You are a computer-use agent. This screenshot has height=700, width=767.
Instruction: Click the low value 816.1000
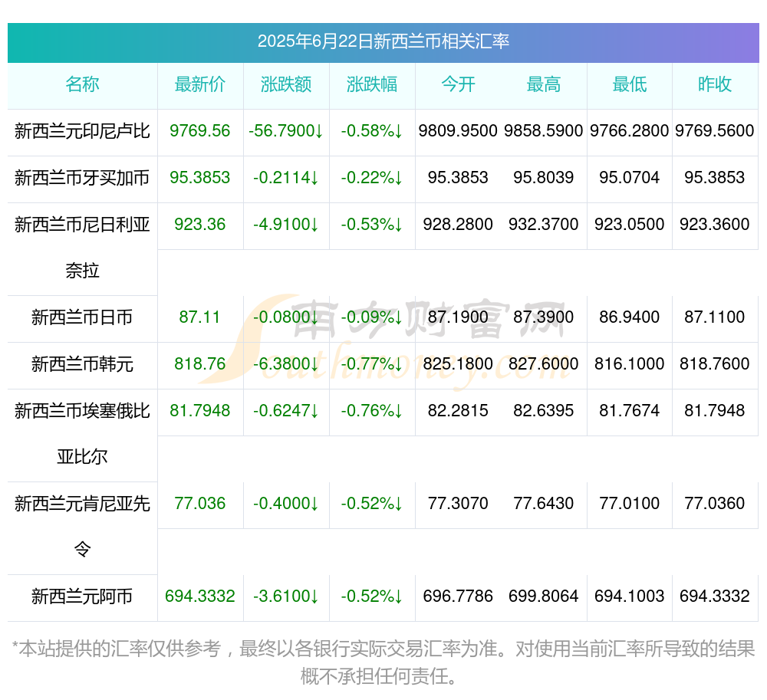coord(630,364)
